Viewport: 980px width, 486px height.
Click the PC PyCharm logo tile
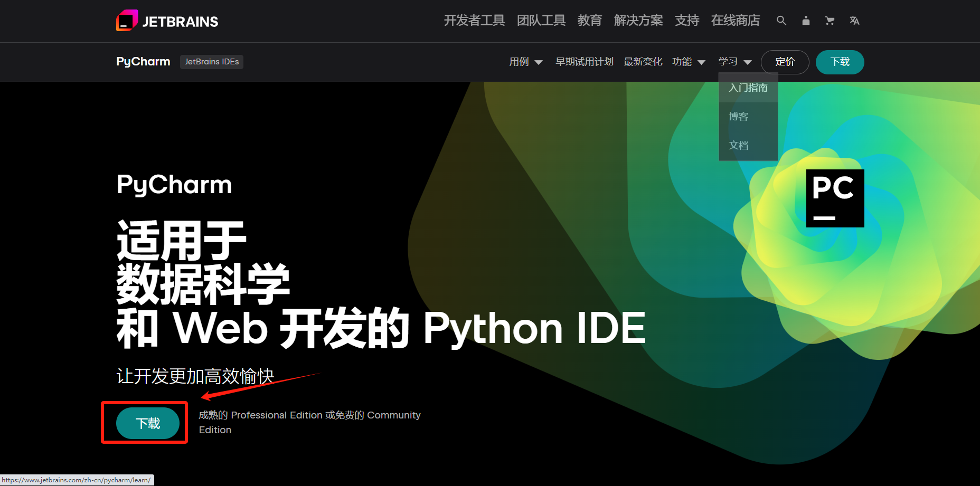pos(835,198)
